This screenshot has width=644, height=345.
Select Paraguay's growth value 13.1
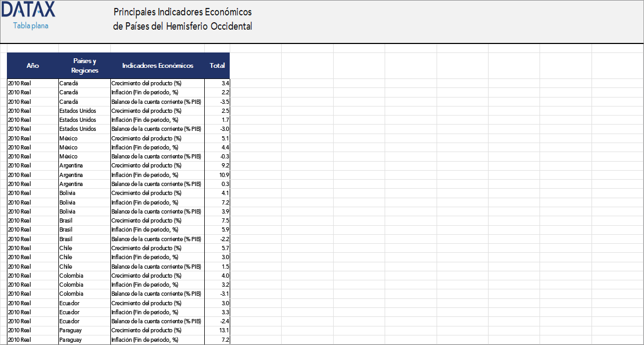coord(223,330)
